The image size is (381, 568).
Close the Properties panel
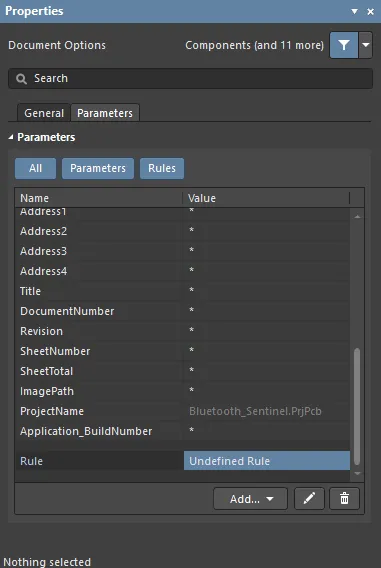[370, 12]
